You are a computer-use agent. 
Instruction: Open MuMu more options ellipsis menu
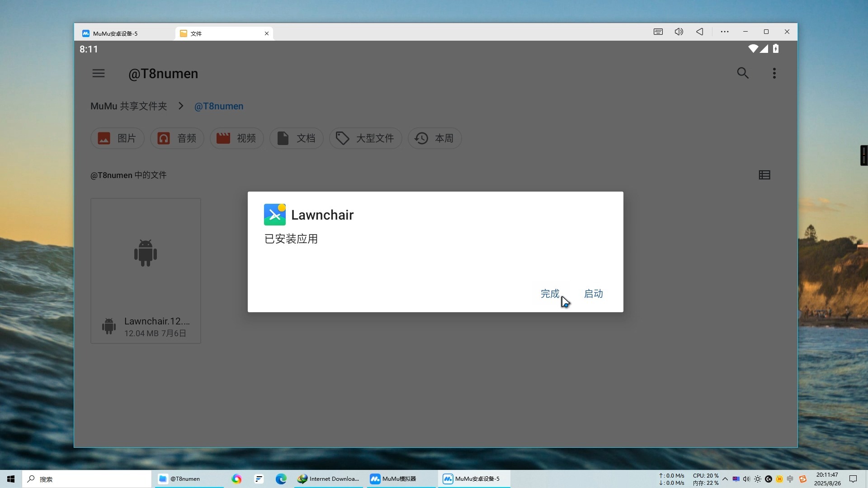[x=725, y=32]
